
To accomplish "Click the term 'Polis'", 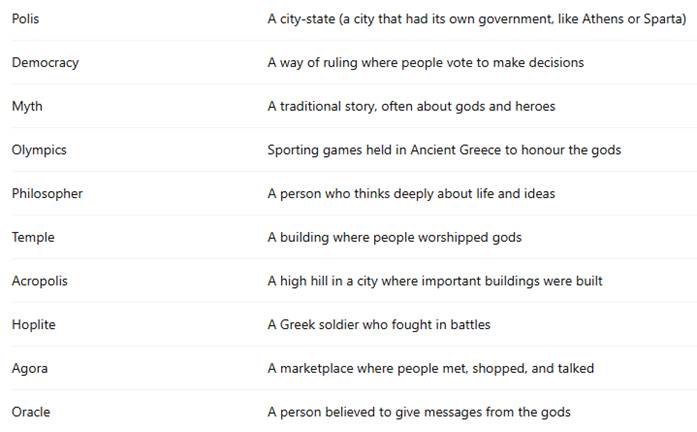I will point(26,19).
